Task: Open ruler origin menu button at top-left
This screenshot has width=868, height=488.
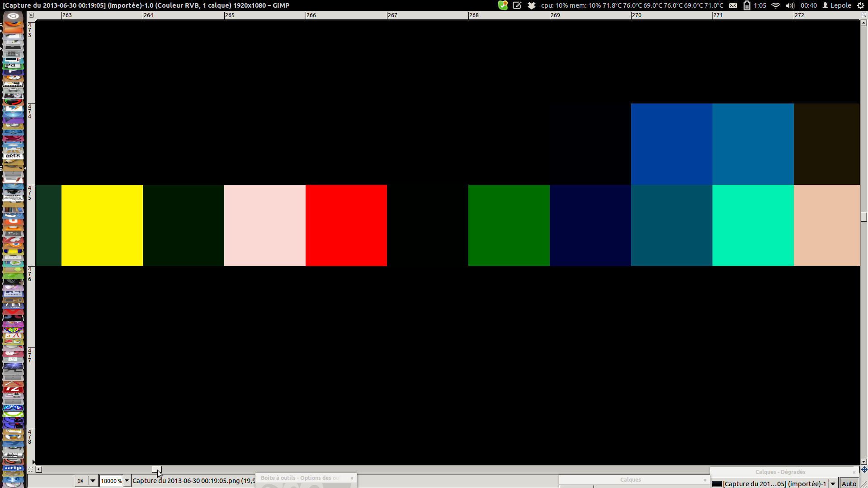Action: pyautogui.click(x=31, y=15)
